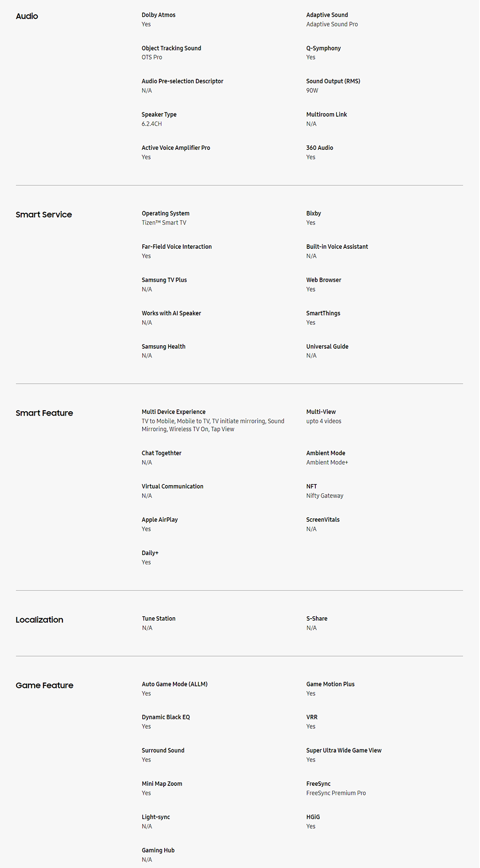Image resolution: width=480 pixels, height=868 pixels.
Task: Click the Tune Station label
Action: click(x=159, y=619)
